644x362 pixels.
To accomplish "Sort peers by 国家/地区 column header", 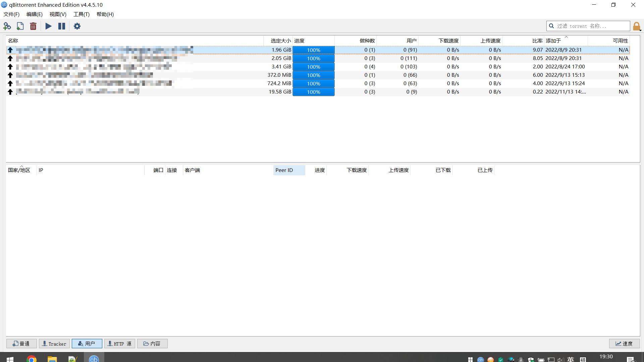I will 19,170.
